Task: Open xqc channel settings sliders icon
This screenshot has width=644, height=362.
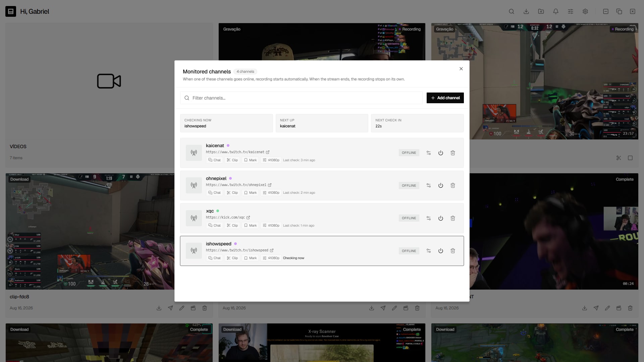Action: coord(429,218)
